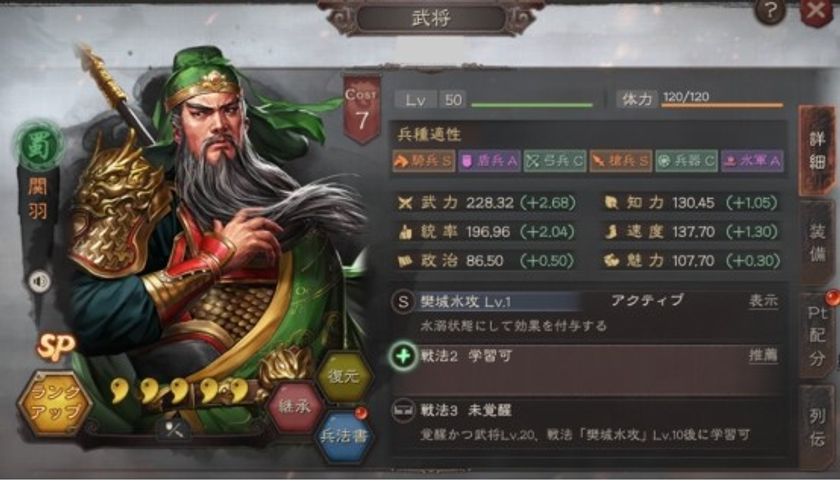Viewport: 840px width, 481px height.
Task: Click 推薦 link for 戦法2
Action: click(x=763, y=355)
